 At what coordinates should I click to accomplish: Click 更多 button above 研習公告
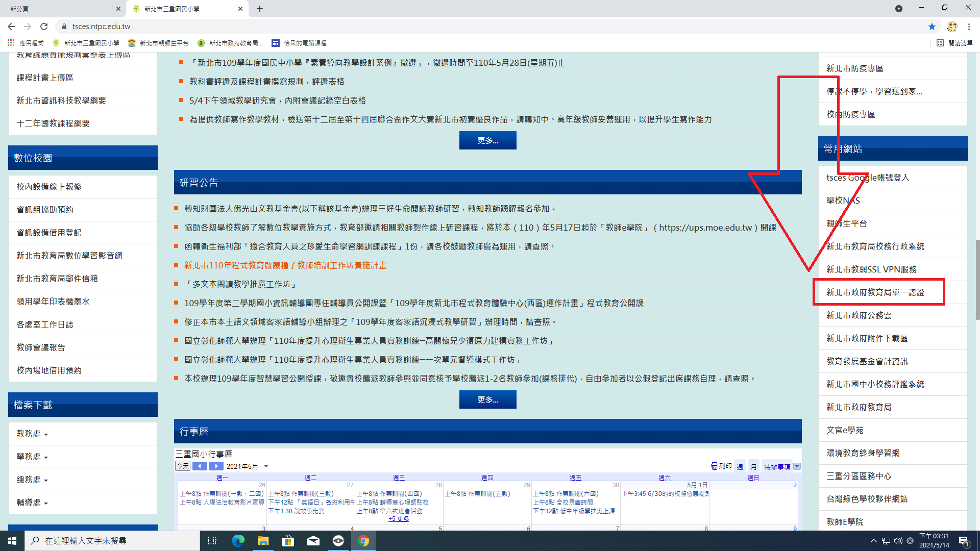click(487, 140)
